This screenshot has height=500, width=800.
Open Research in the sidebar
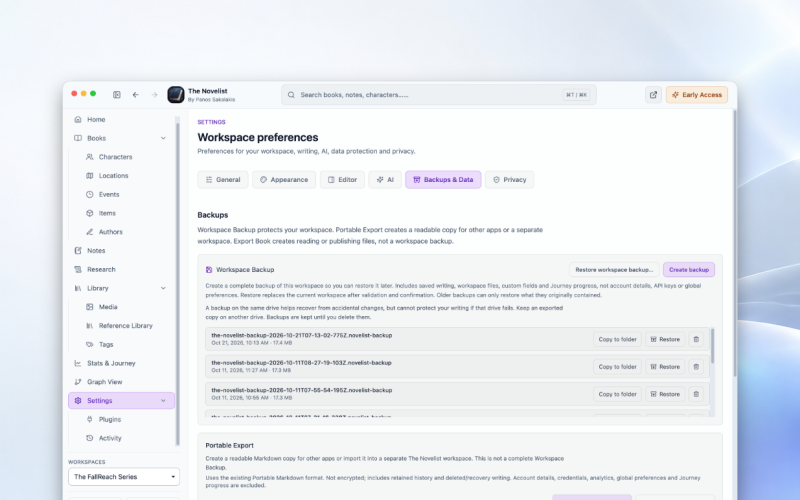tap(121, 269)
